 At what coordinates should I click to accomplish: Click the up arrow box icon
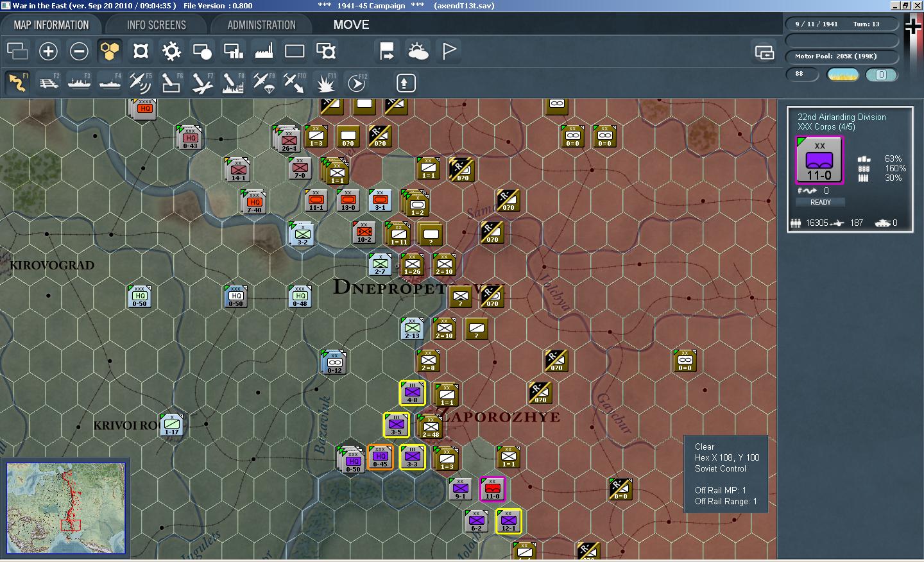[405, 83]
